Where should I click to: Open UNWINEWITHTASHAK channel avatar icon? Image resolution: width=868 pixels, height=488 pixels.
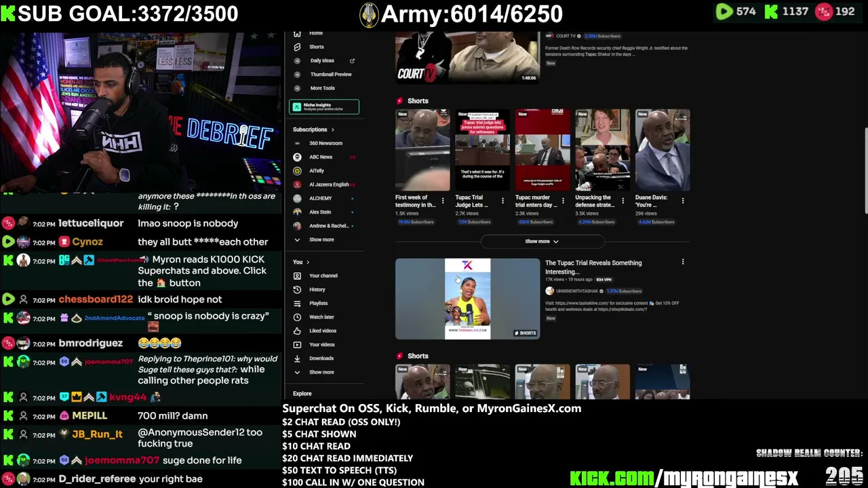549,291
